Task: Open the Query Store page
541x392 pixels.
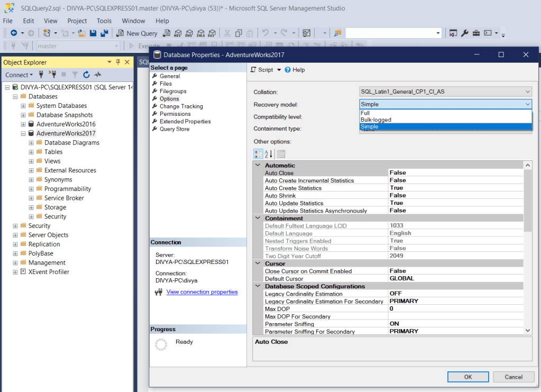Action: (175, 129)
